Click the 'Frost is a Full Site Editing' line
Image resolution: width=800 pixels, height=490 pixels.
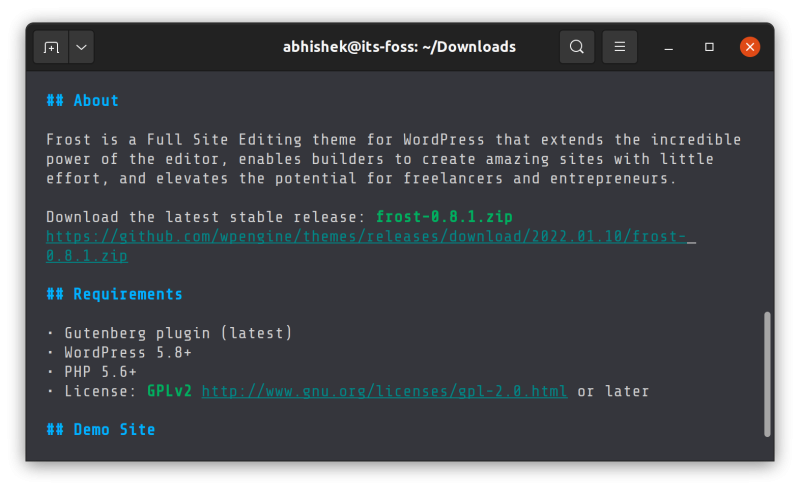click(x=393, y=139)
